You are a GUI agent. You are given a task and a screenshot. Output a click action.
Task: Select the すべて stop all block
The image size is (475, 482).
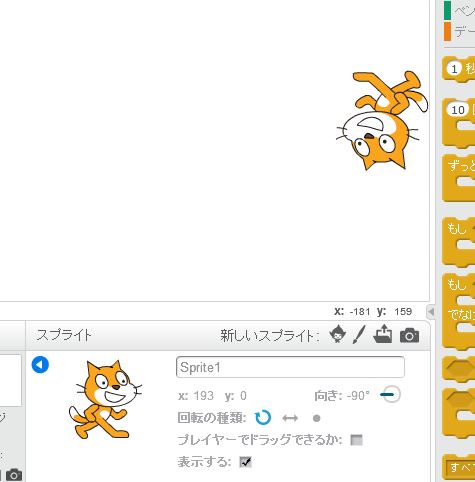point(460,467)
